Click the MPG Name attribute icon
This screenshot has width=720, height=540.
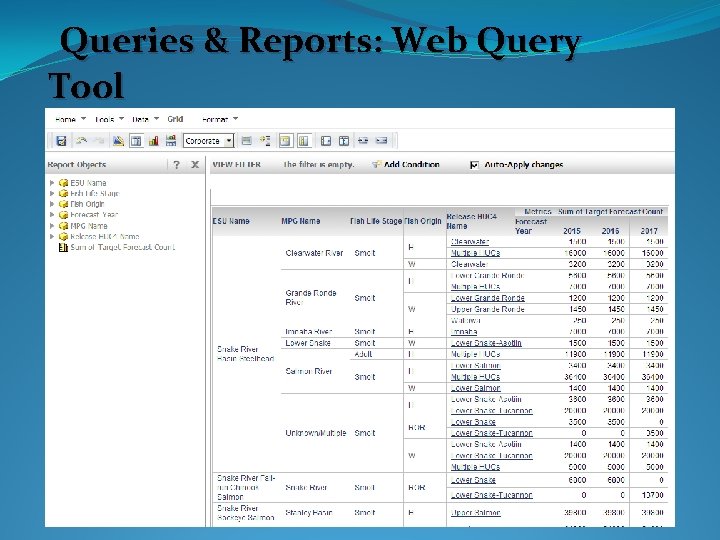(63, 226)
